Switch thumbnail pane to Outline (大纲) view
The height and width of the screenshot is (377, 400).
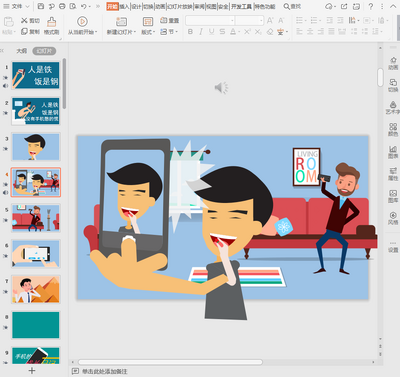click(x=22, y=51)
